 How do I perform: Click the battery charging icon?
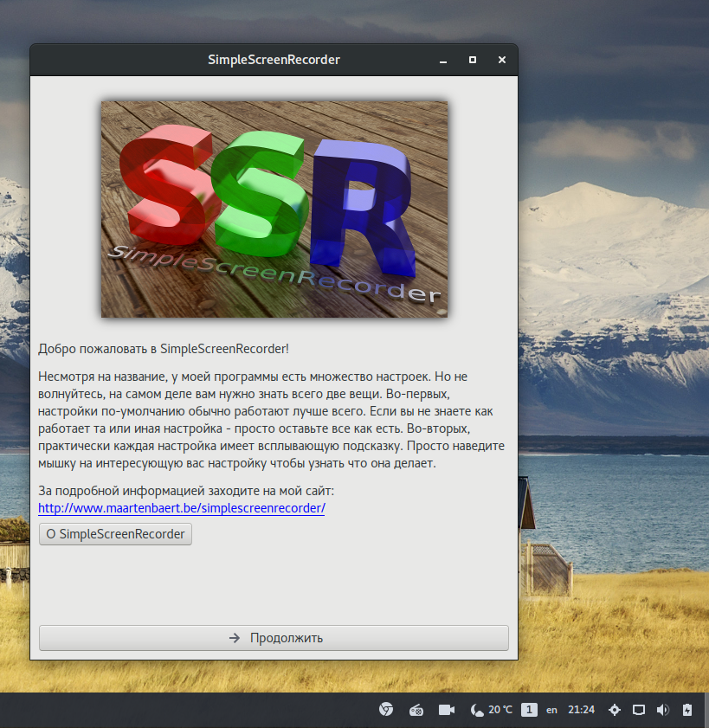point(687,710)
